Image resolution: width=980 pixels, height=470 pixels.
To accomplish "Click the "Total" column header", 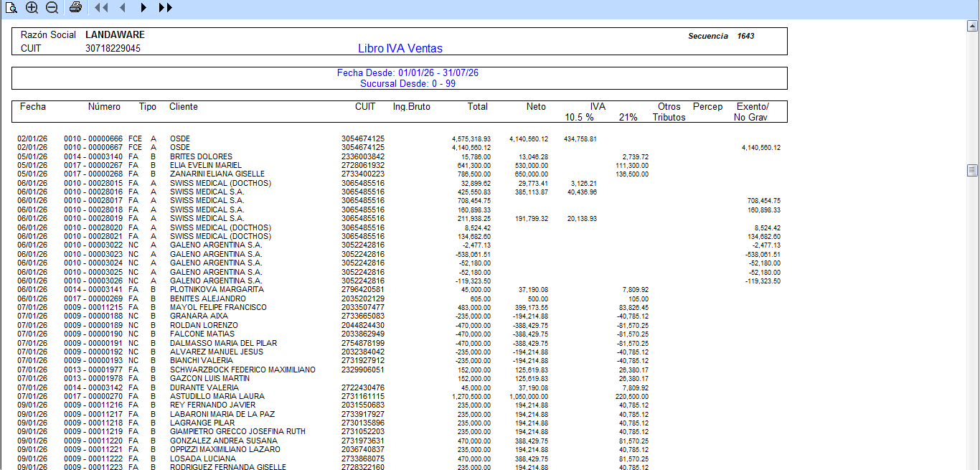I will [478, 107].
